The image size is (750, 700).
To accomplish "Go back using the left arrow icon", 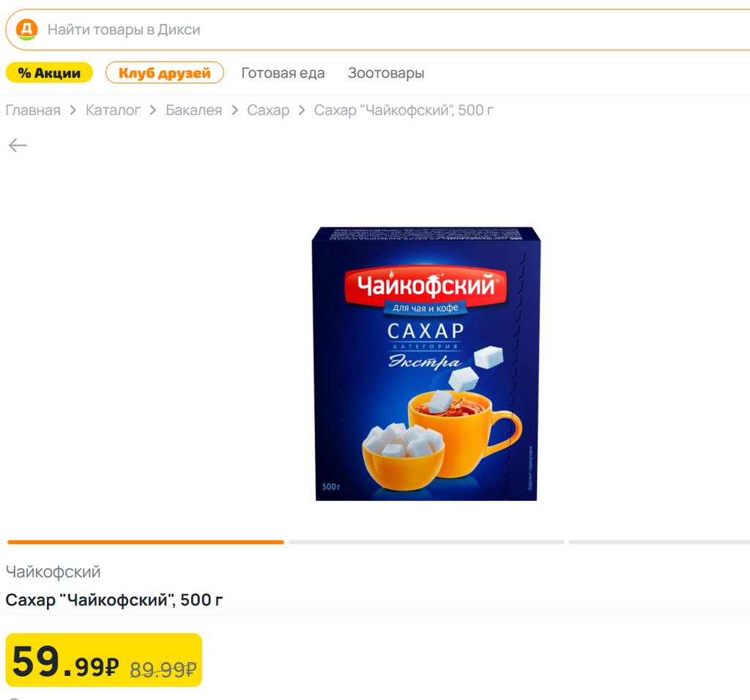I will (x=18, y=145).
